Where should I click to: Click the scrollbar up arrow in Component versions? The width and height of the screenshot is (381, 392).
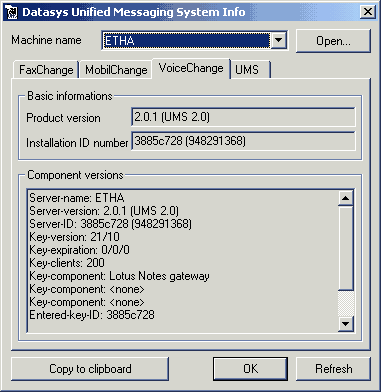tap(345, 199)
